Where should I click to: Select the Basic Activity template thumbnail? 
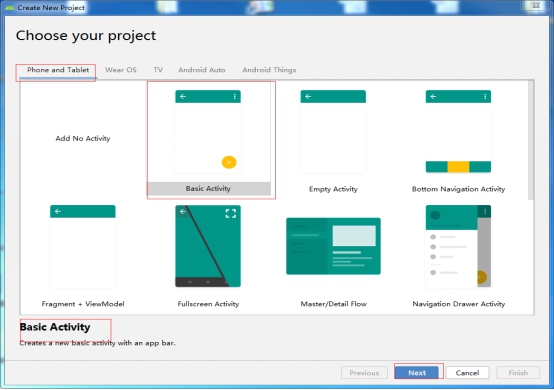(x=208, y=131)
